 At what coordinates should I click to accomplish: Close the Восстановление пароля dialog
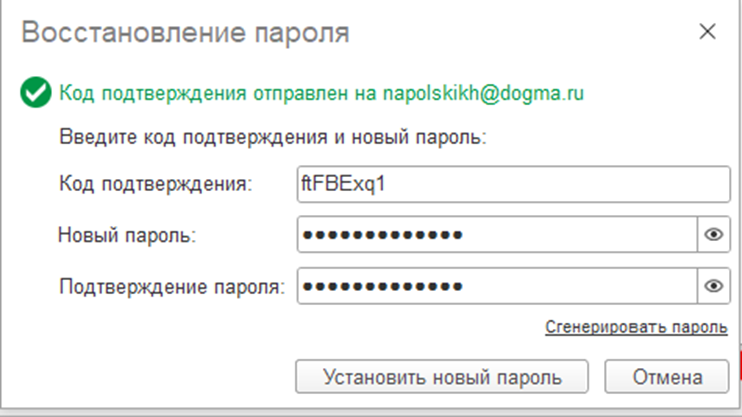[707, 32]
